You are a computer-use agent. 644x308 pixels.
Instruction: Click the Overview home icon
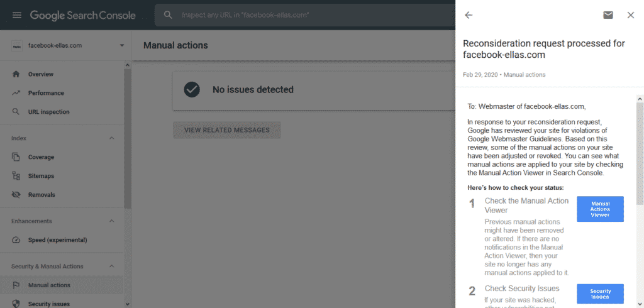coord(16,74)
